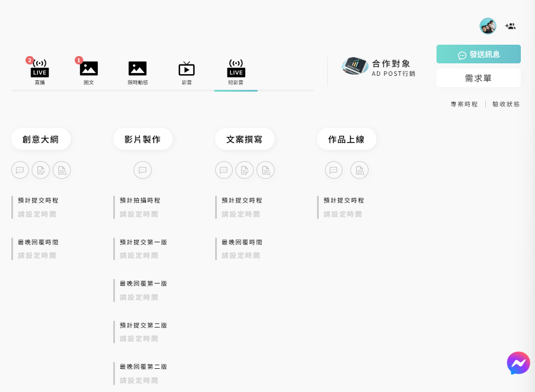535x392 pixels.
Task: Click review document icon under 作品上線
Action: tap(359, 170)
